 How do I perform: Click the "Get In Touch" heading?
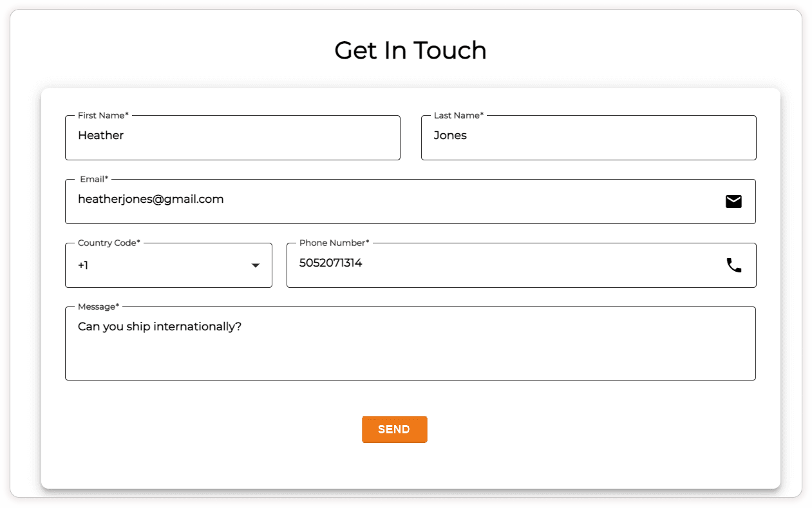(410, 50)
